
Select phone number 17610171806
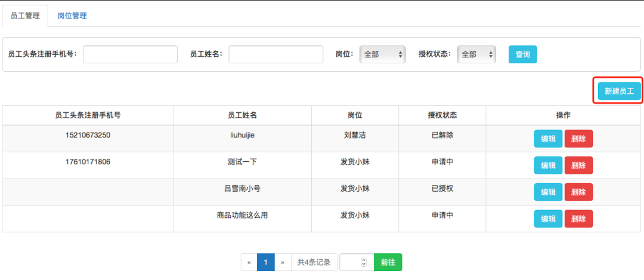coord(88,162)
